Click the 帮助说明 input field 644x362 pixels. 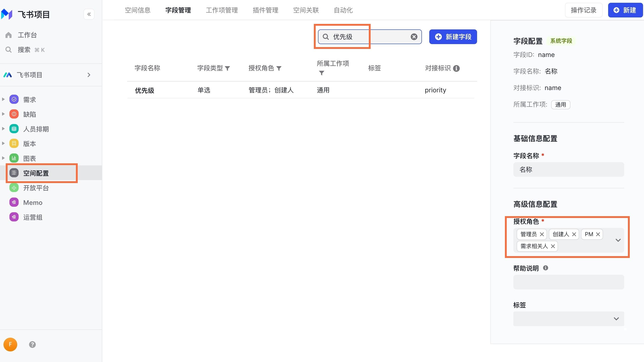569,282
